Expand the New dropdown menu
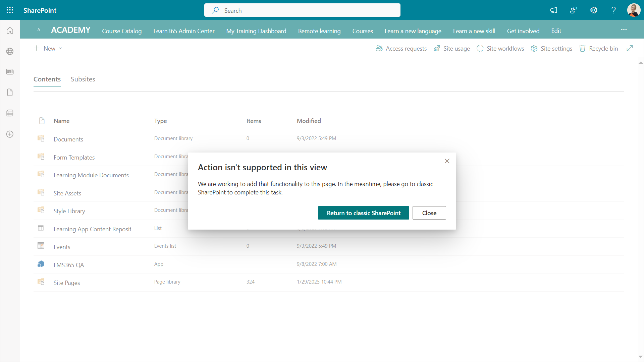Screen dimensions: 644x362 (48, 48)
